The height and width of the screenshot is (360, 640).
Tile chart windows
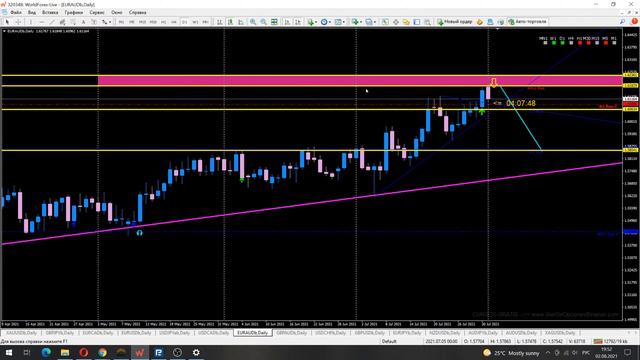click(274, 22)
